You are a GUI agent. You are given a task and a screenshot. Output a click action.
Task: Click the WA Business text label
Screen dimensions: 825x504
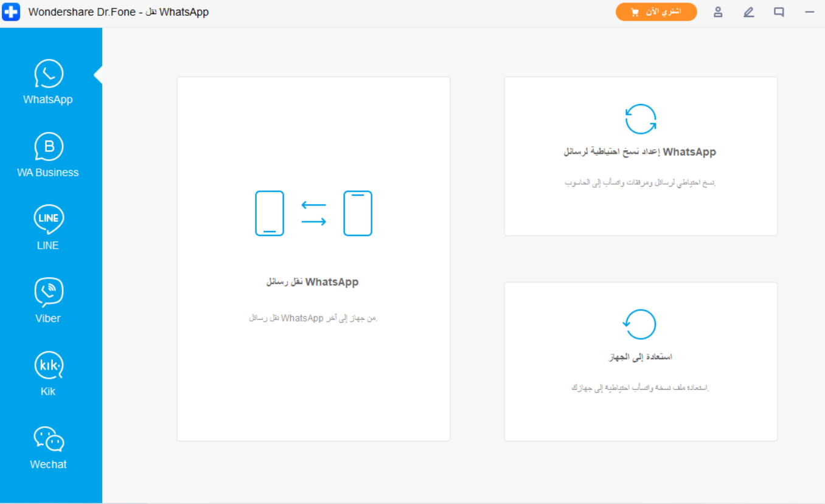48,173
